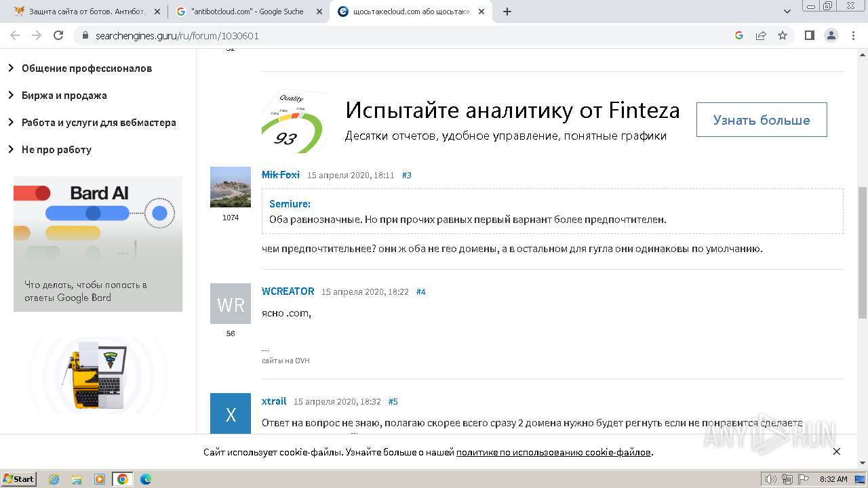Open permalink #4 of WCREATOR post
The image size is (868, 488).
(x=421, y=291)
